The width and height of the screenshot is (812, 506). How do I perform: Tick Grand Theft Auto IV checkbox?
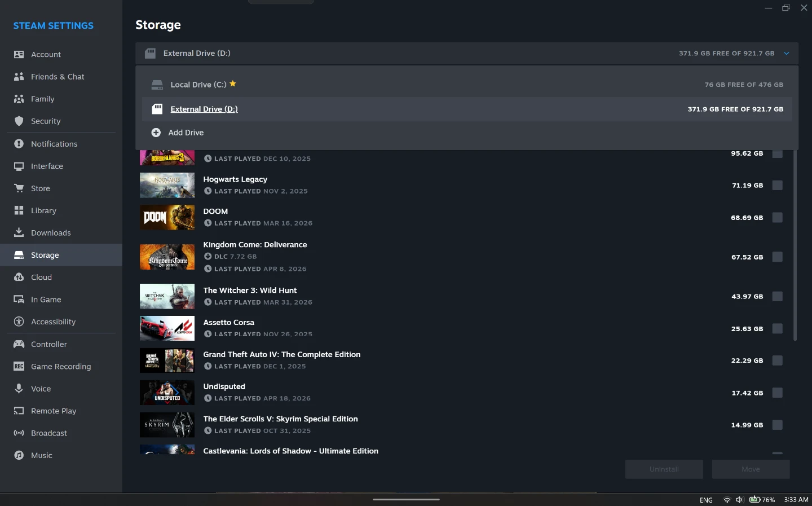coord(778,360)
